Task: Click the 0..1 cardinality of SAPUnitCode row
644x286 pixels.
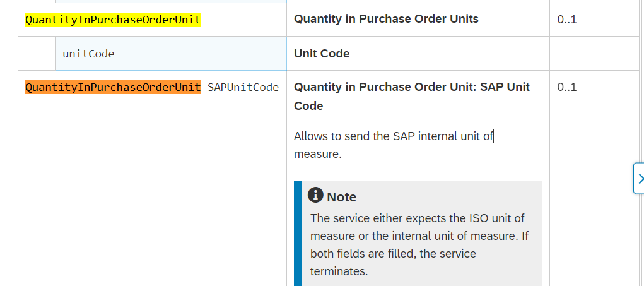Action: (x=567, y=87)
